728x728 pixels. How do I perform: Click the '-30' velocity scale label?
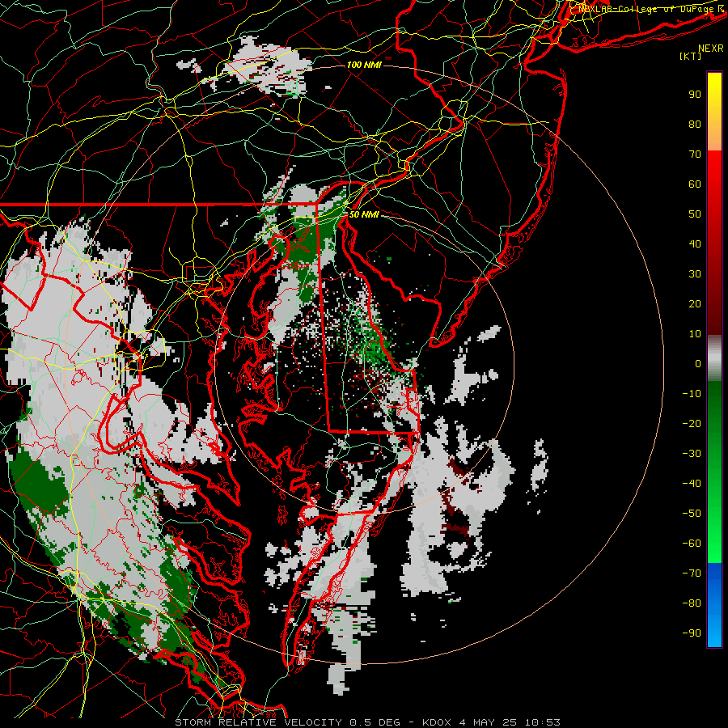(x=692, y=454)
